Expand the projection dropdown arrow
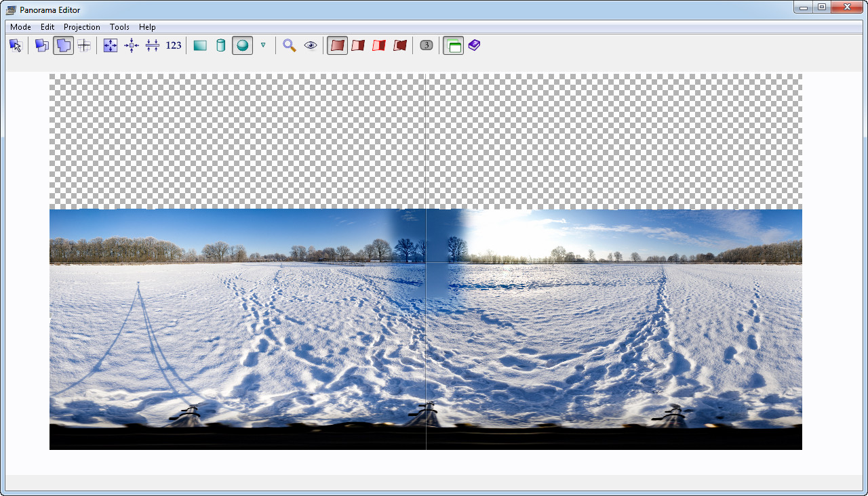Viewport: 868px width, 496px height. point(263,45)
